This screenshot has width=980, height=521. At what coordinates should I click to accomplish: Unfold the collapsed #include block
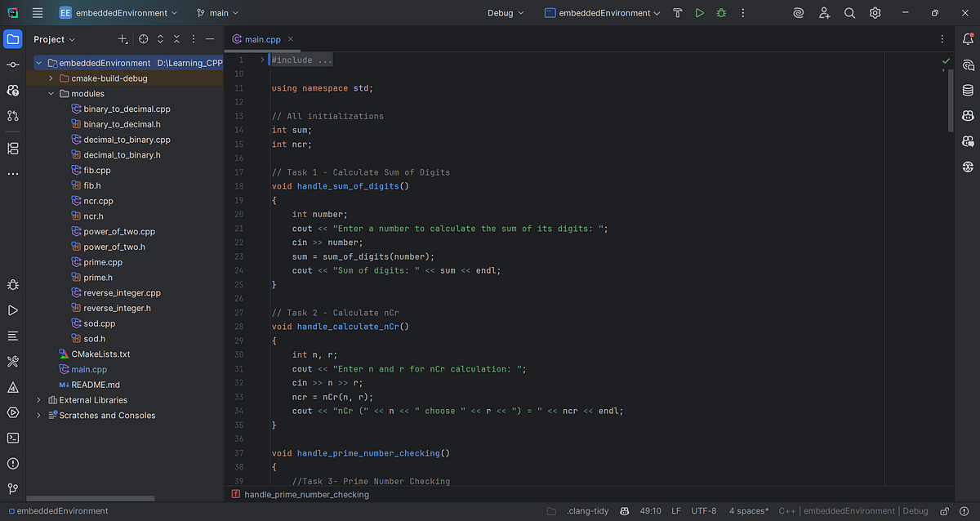[x=262, y=60]
